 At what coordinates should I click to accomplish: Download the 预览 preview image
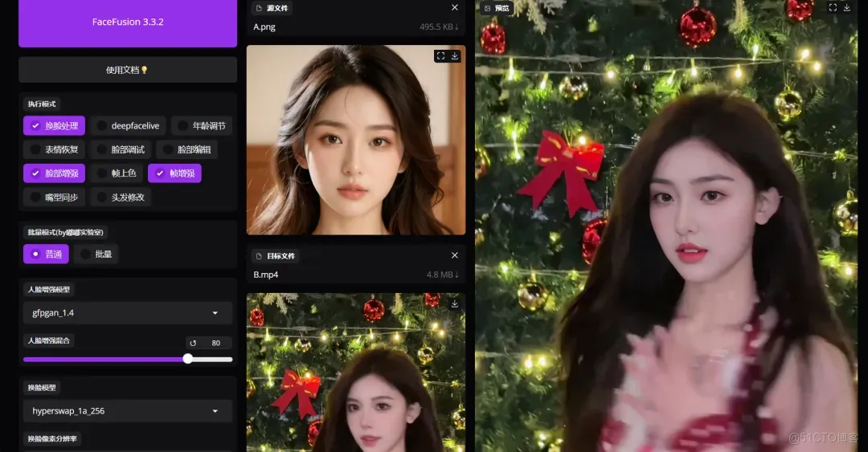[x=846, y=7]
